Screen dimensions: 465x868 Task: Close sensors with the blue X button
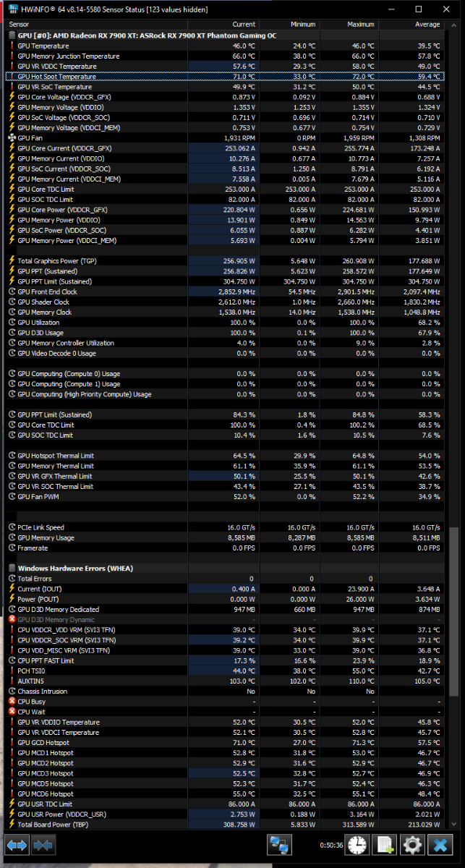coord(440,844)
